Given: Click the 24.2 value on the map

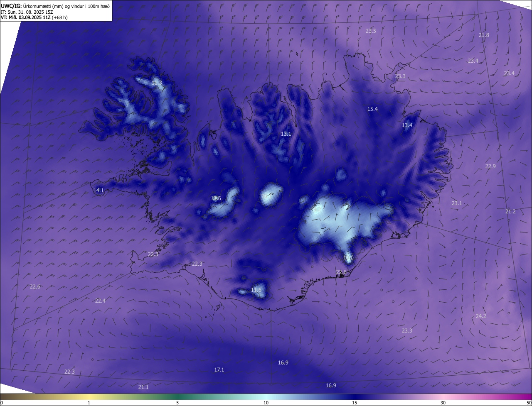Looking at the screenshot, I should [481, 316].
